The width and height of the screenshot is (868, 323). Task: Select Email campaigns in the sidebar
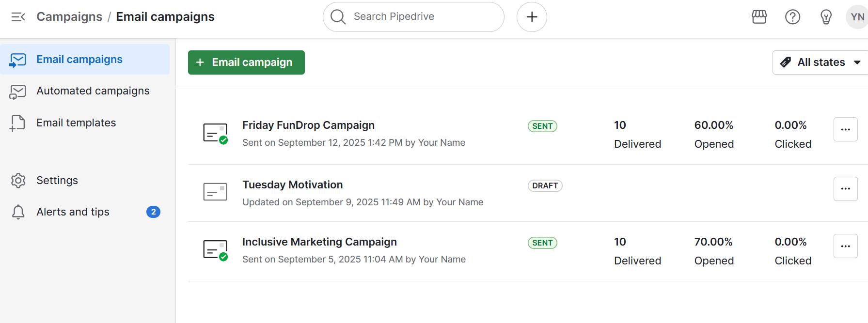coord(85,60)
